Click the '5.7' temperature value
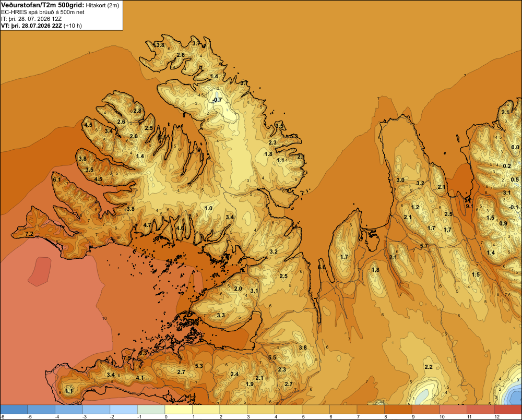Viewport: 522px width, 420px height. 424,246
